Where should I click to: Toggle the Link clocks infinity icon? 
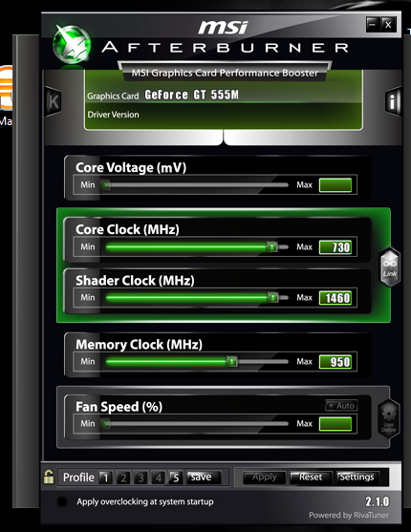(390, 267)
